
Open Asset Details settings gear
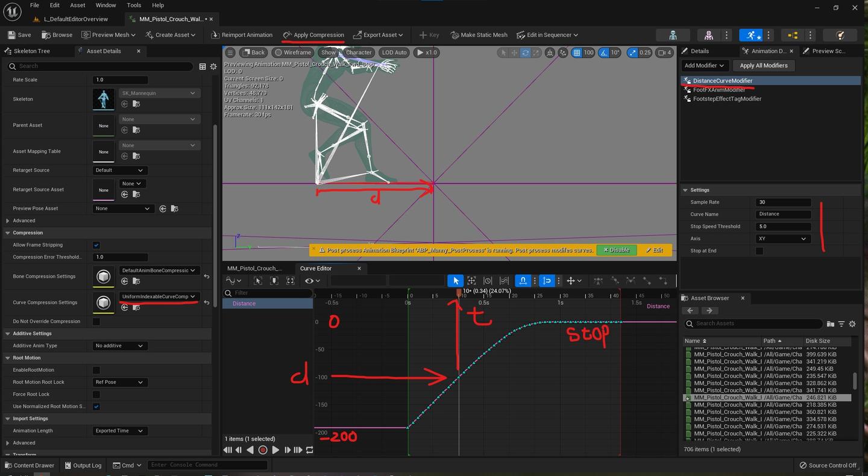click(x=213, y=66)
